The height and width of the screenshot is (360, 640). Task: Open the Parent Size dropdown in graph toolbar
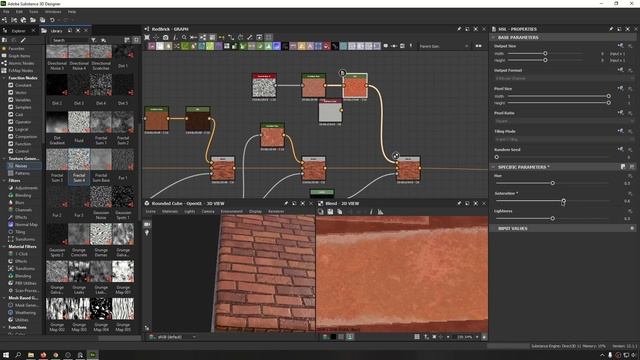(x=444, y=46)
